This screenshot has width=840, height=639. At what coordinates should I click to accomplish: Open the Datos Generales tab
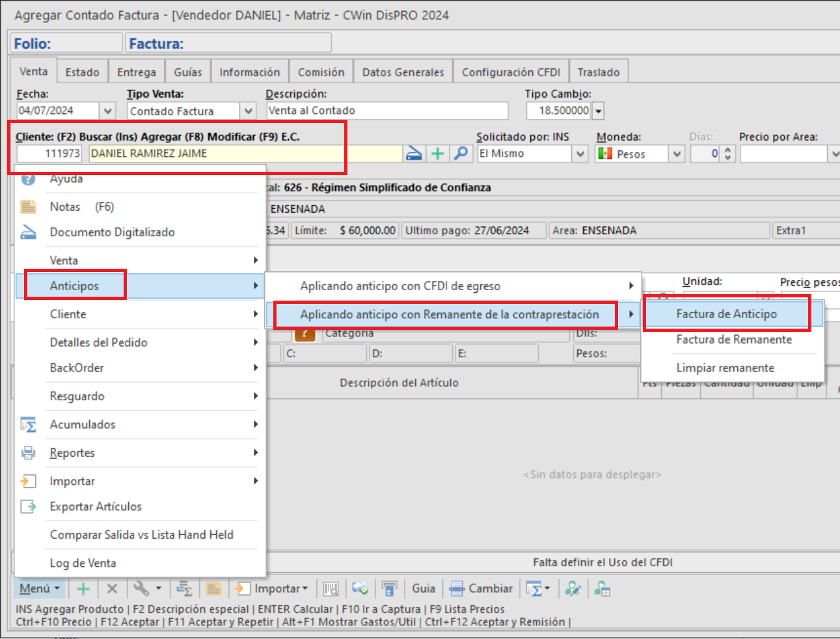(403, 72)
